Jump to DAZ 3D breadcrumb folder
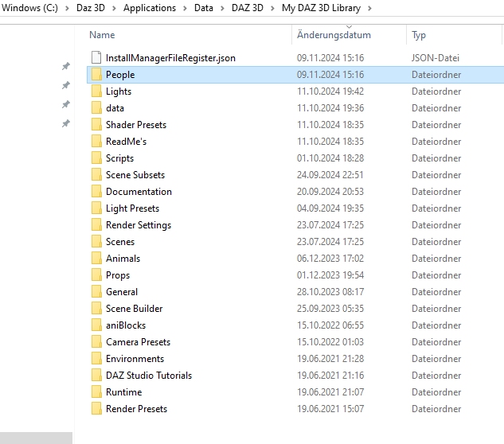This screenshot has height=444, width=504. (247, 8)
